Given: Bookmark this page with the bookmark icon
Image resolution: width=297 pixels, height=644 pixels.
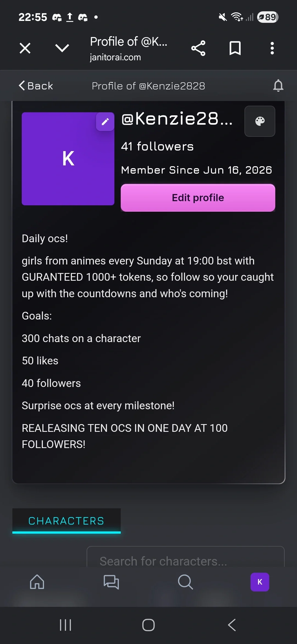Looking at the screenshot, I should click(x=235, y=48).
